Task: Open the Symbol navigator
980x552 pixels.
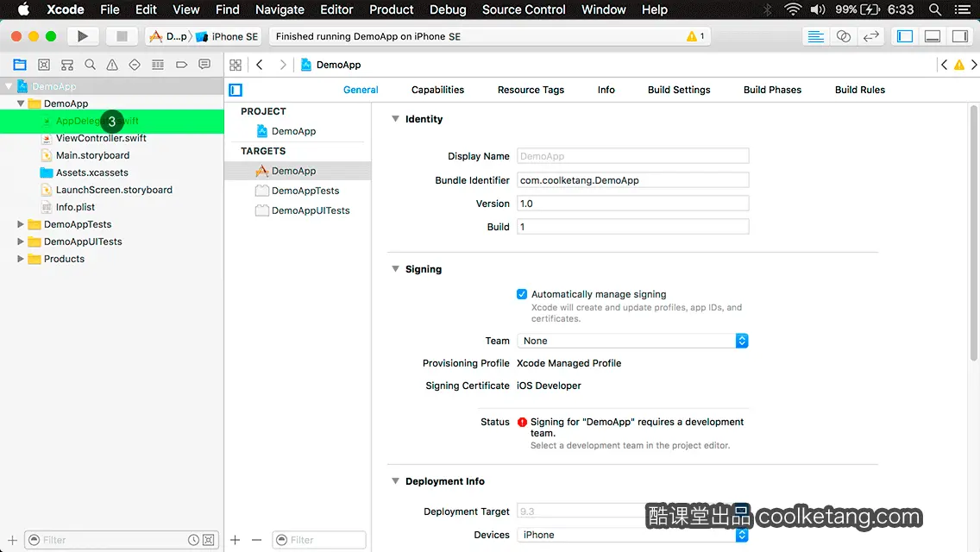Action: [x=67, y=65]
